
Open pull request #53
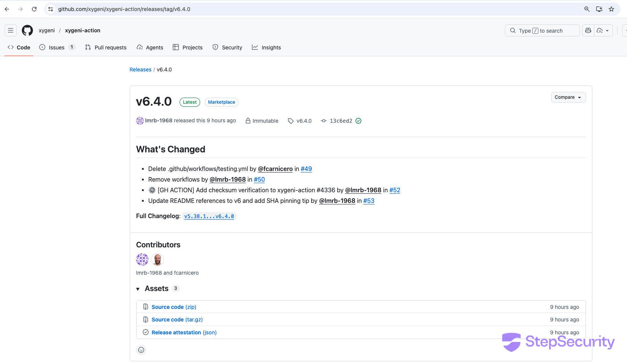369,201
